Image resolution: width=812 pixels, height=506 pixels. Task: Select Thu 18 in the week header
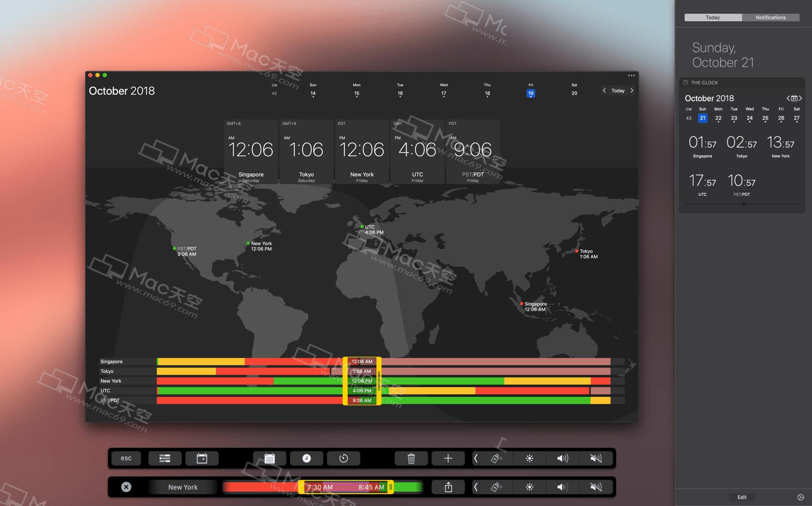pyautogui.click(x=487, y=90)
